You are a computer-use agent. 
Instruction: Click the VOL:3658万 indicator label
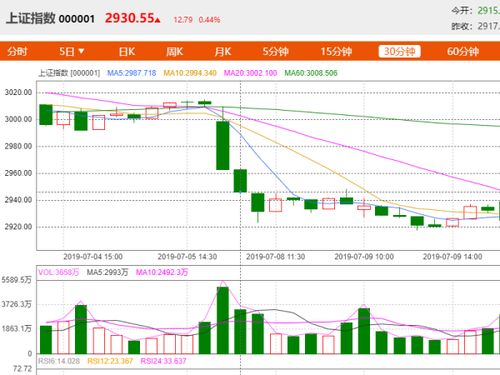tap(58, 272)
